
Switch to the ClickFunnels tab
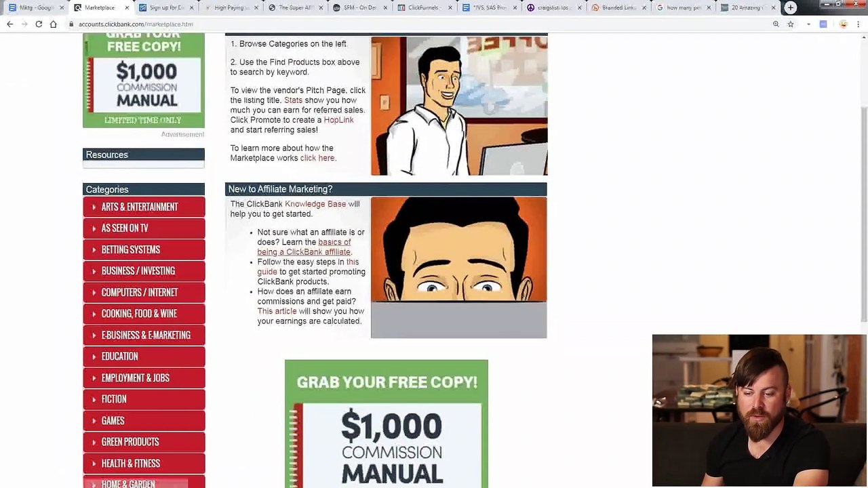[x=425, y=7]
